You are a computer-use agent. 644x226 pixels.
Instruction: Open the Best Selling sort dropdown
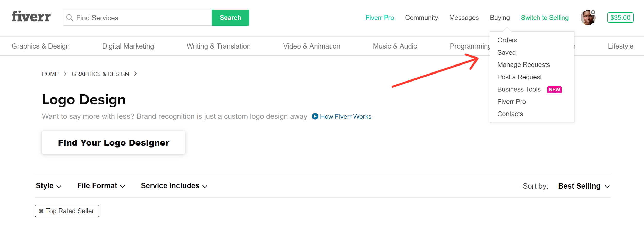coord(584,186)
